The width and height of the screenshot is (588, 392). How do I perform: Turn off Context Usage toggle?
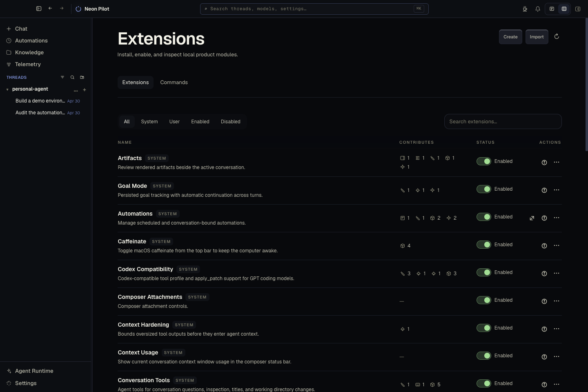[484, 356]
